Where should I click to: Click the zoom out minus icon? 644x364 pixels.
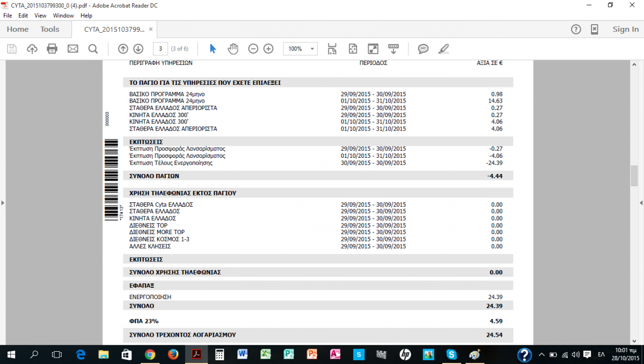[253, 49]
